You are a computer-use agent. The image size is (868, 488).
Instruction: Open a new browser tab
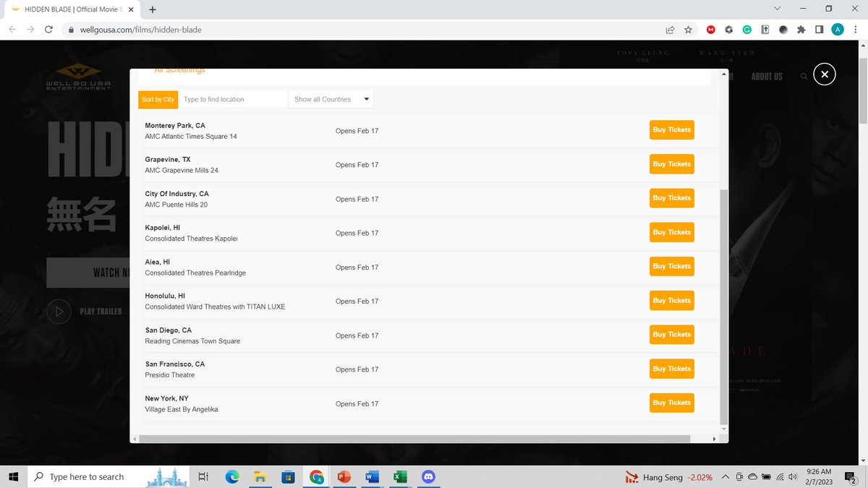(x=152, y=10)
